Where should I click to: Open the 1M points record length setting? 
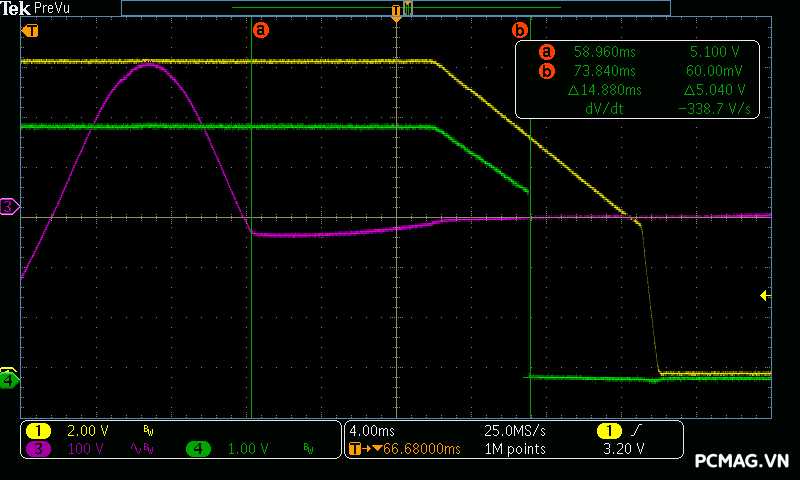[x=513, y=449]
